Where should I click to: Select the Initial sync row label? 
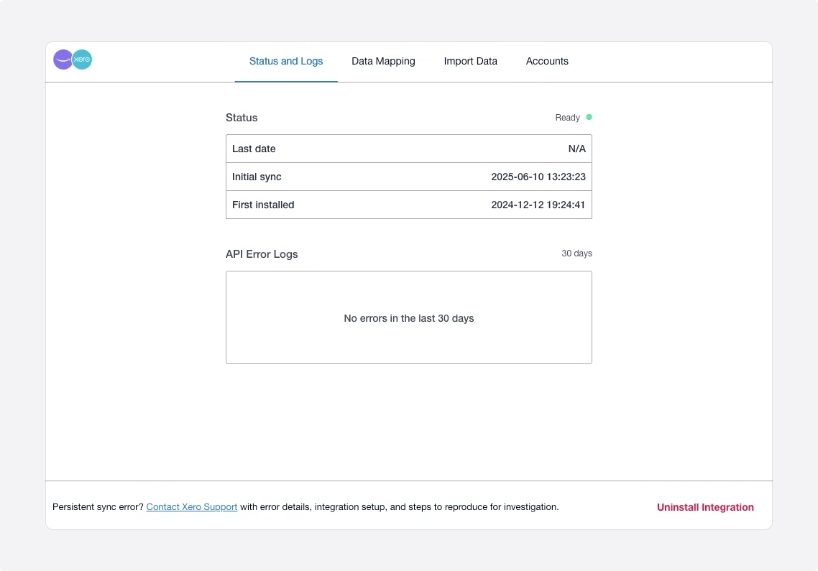coord(257,177)
